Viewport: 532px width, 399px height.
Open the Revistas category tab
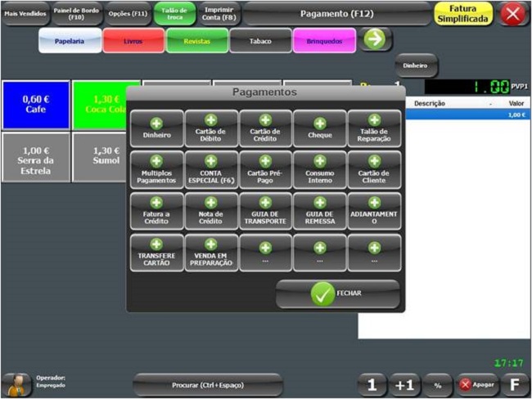197,40
